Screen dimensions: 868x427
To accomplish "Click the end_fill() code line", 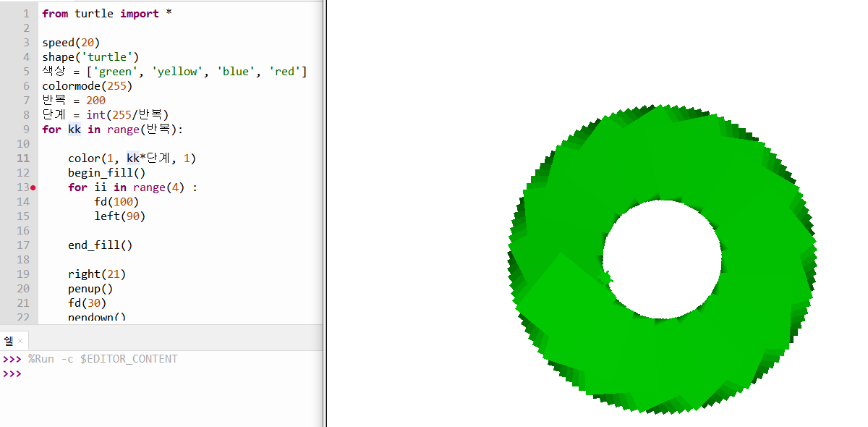I will tap(101, 245).
